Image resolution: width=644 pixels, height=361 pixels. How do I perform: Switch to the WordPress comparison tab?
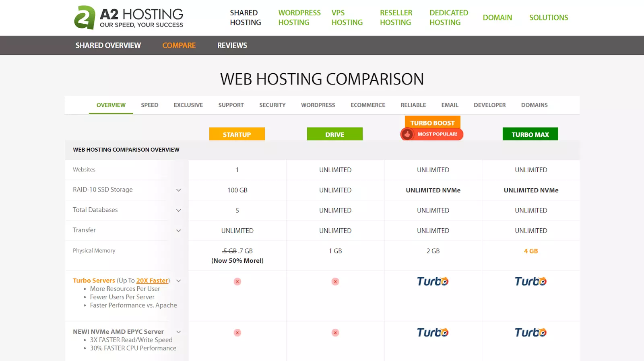coord(318,105)
